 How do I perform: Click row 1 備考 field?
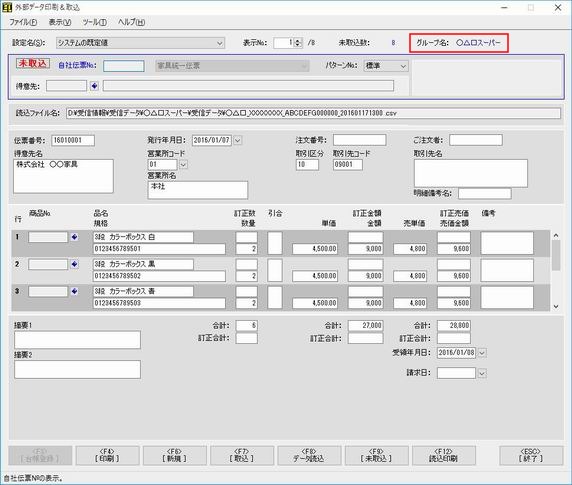(x=507, y=243)
